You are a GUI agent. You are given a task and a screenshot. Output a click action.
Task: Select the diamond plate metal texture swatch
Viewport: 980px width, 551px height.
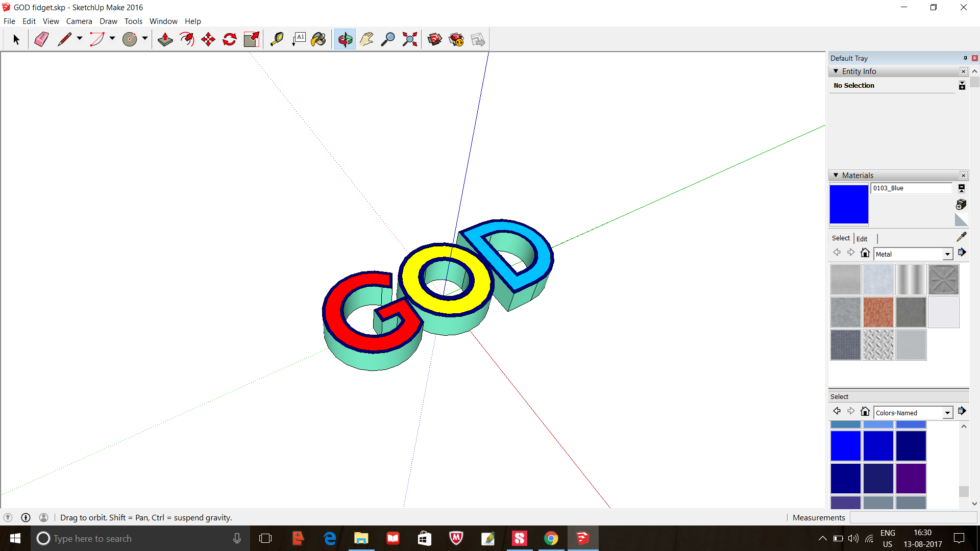[x=878, y=344]
